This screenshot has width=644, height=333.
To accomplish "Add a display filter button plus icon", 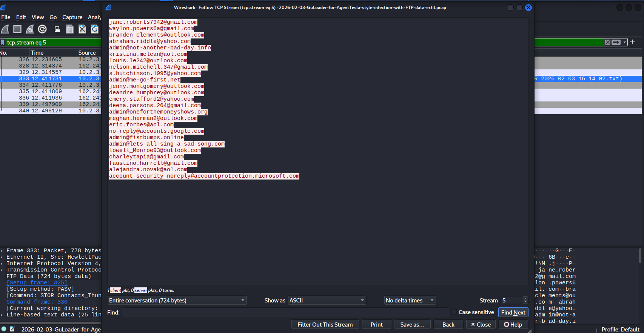I will pyautogui.click(x=632, y=42).
